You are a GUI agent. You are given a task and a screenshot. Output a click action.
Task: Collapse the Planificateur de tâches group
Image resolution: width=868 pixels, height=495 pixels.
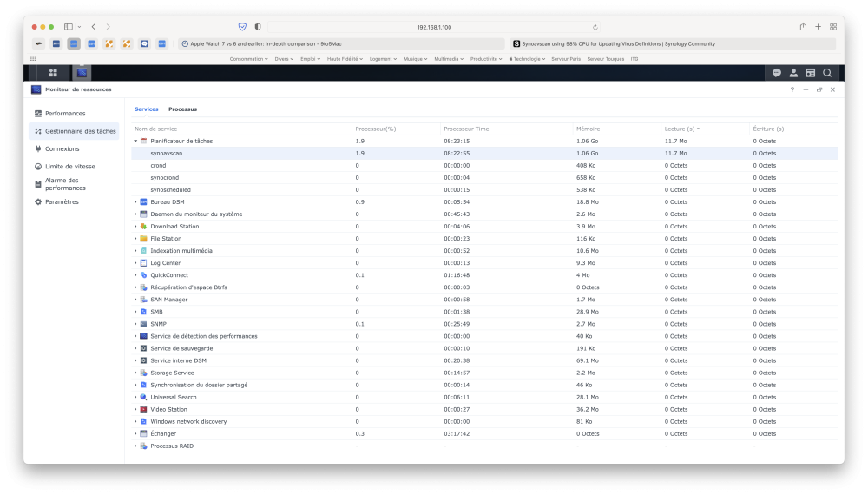pos(135,141)
